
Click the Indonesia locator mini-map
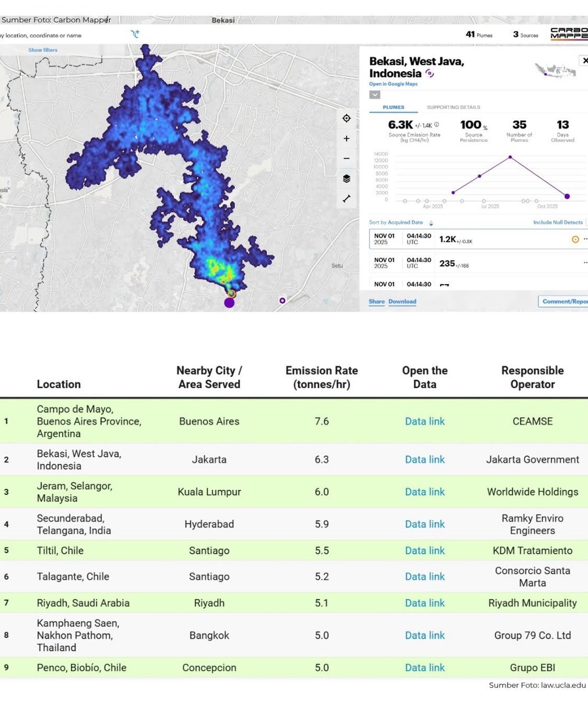(x=555, y=71)
